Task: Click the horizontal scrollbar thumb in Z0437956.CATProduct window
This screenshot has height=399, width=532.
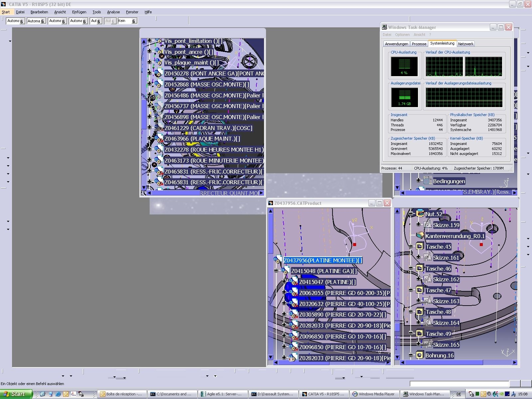Action: pyautogui.click(x=304, y=363)
